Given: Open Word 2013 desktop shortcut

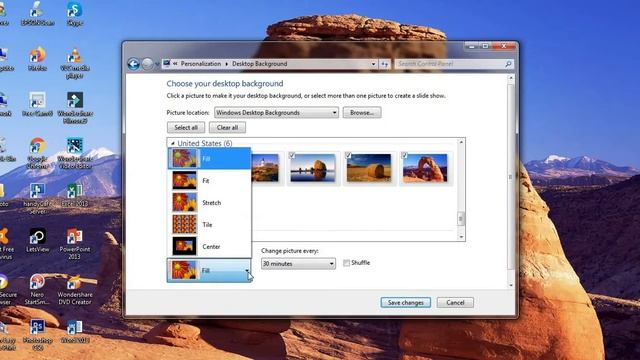Looking at the screenshot, I should (75, 331).
